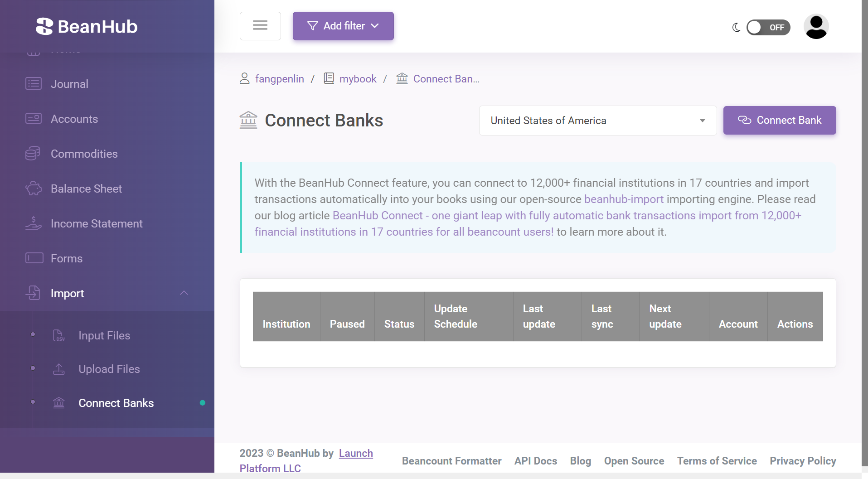Click the Last update column header

coord(547,316)
